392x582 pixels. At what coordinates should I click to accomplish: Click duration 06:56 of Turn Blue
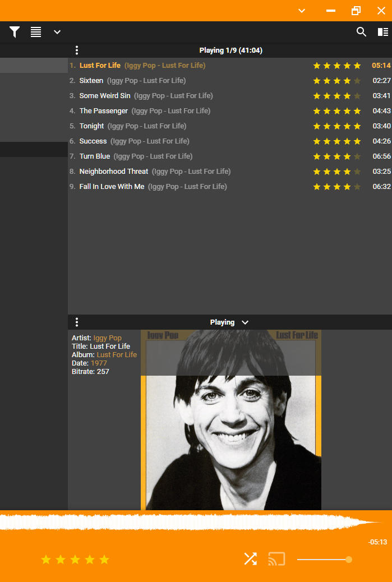coord(381,156)
